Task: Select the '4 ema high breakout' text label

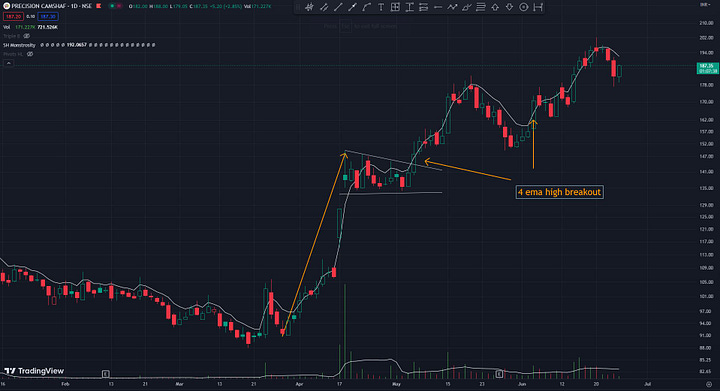Action: (559, 192)
